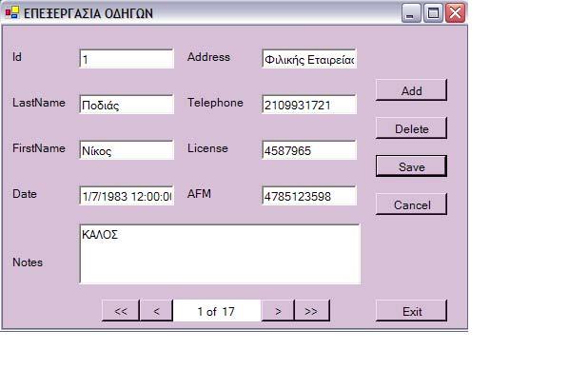Minimize the ΕΠΕΞΕΡΓΑΣΙΑ ΟΔΗΓΩΝ window
This screenshot has height=369, width=588.
pyautogui.click(x=411, y=13)
